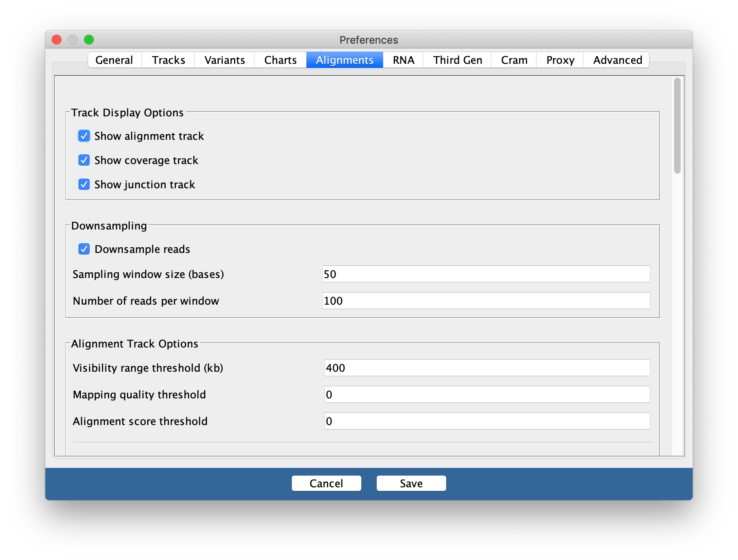
Task: Edit Number of reads per window field
Action: [x=485, y=301]
